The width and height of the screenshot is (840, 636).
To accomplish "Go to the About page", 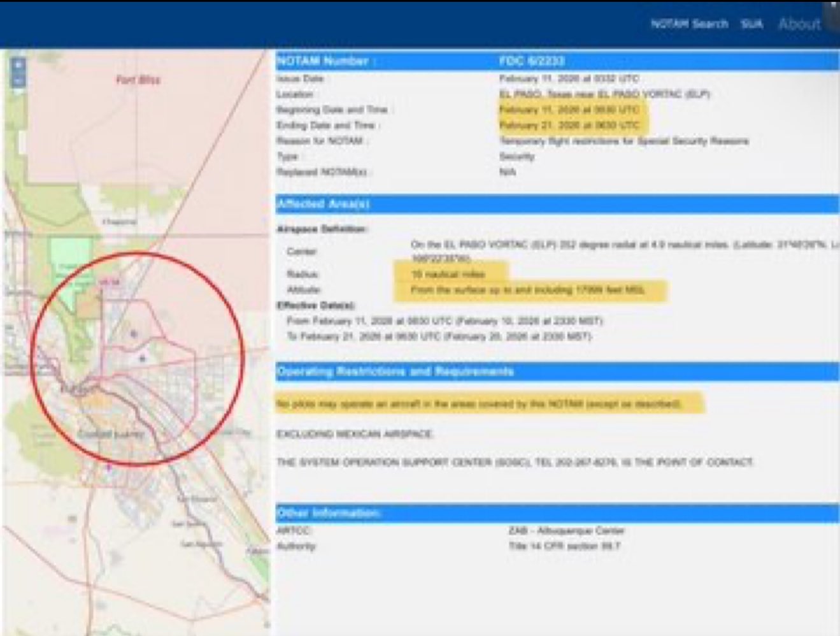I will coord(799,24).
